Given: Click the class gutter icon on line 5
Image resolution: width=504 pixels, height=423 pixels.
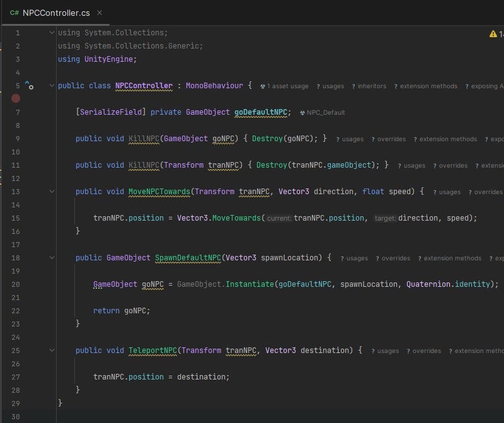Looking at the screenshot, I should point(29,86).
